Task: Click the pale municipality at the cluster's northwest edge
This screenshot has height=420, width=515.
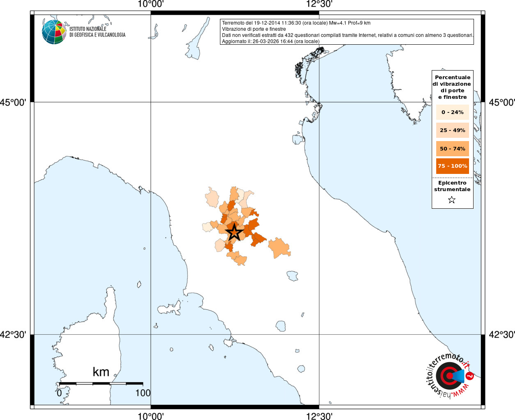Action: 212,197
